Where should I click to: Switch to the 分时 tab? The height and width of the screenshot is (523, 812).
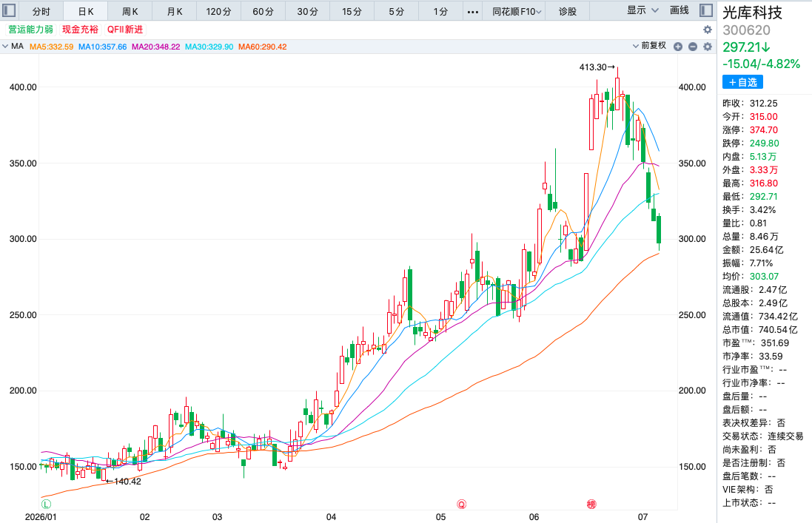[x=41, y=11]
